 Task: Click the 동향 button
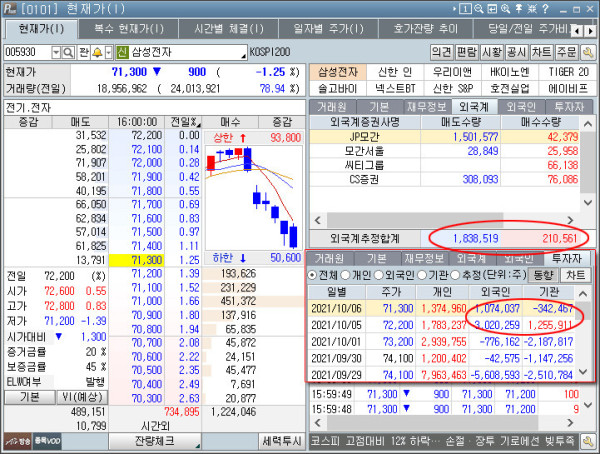(543, 275)
